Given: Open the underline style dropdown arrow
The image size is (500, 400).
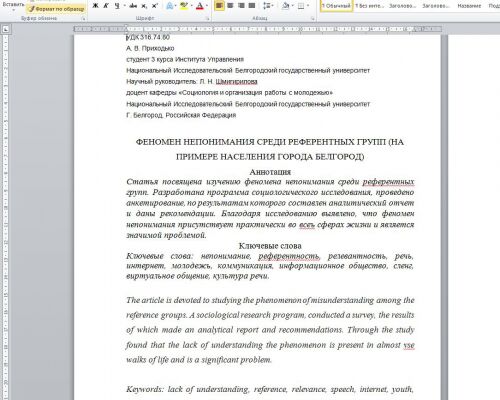Looking at the screenshot, I should coord(124,6).
